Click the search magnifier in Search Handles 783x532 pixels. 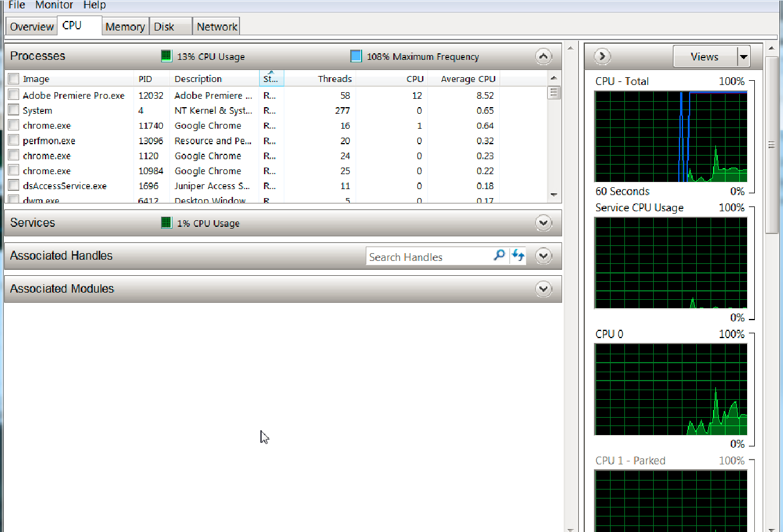tap(499, 256)
